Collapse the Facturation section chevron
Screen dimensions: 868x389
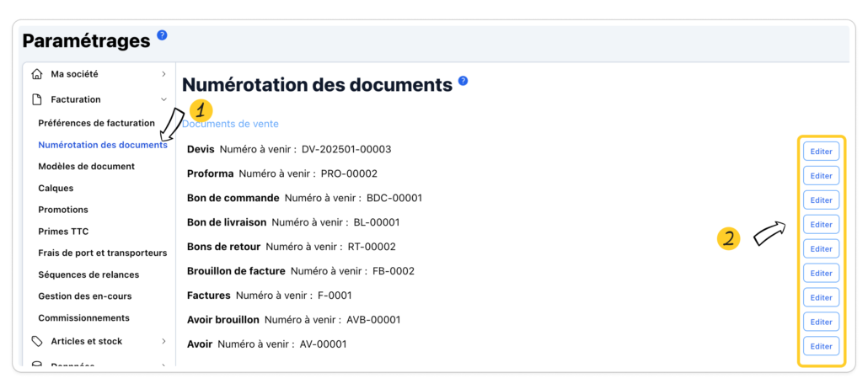tap(163, 99)
